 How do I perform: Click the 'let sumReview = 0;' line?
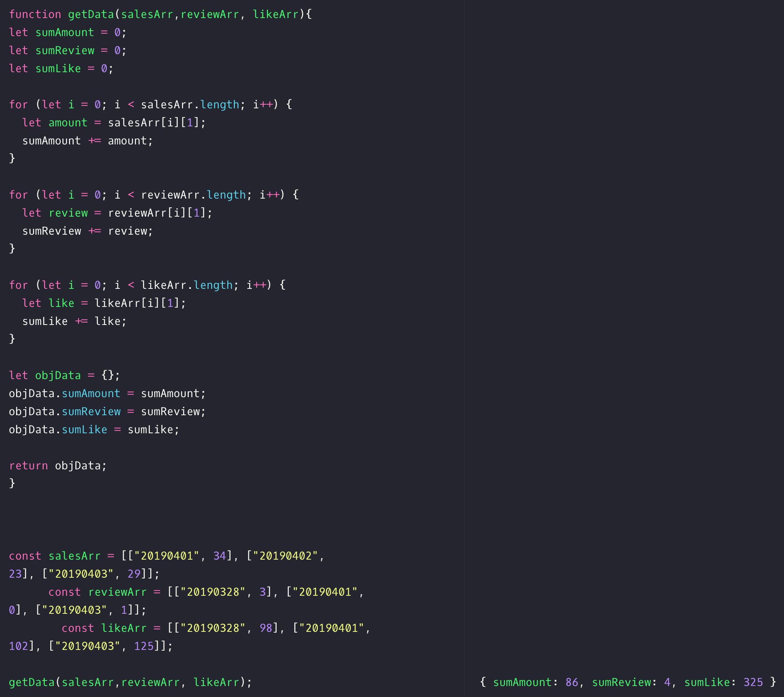point(67,51)
